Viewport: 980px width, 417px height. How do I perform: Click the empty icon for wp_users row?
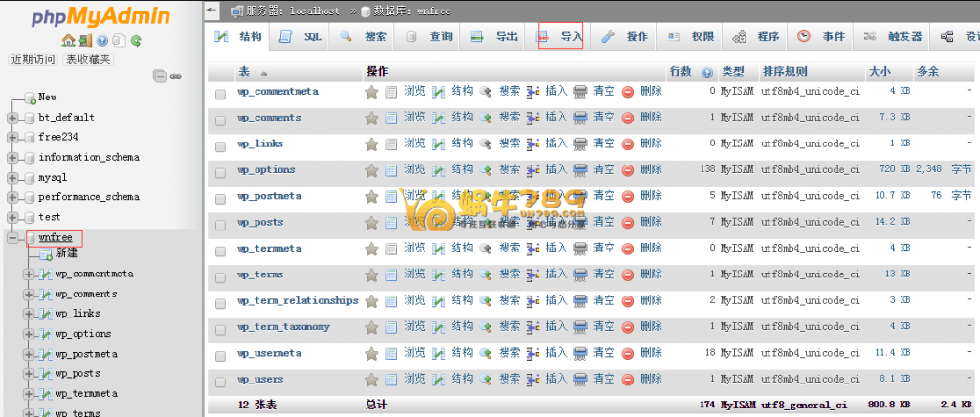click(580, 380)
